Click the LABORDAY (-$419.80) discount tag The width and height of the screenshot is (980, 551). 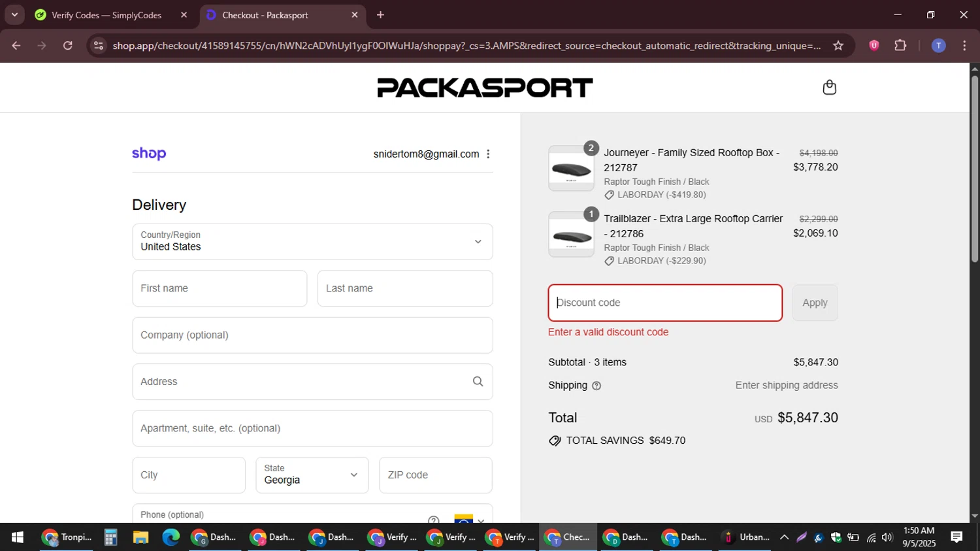pyautogui.click(x=655, y=195)
